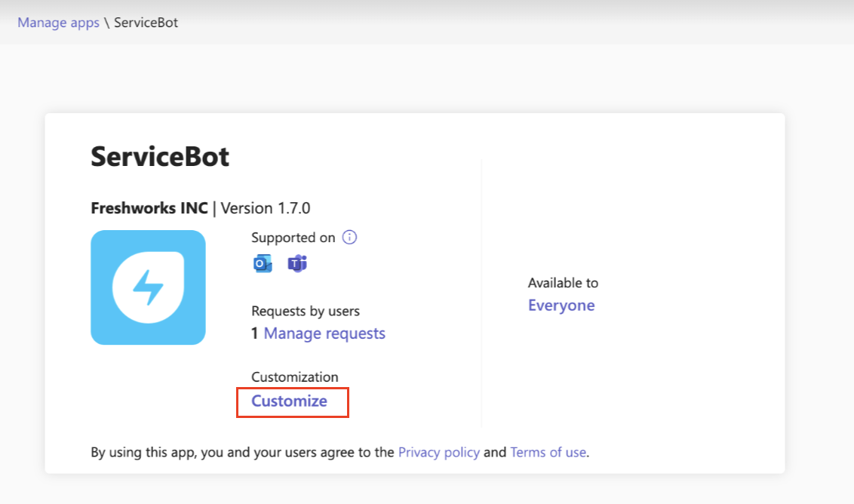
Task: Open the Manage requests link
Action: (x=324, y=333)
